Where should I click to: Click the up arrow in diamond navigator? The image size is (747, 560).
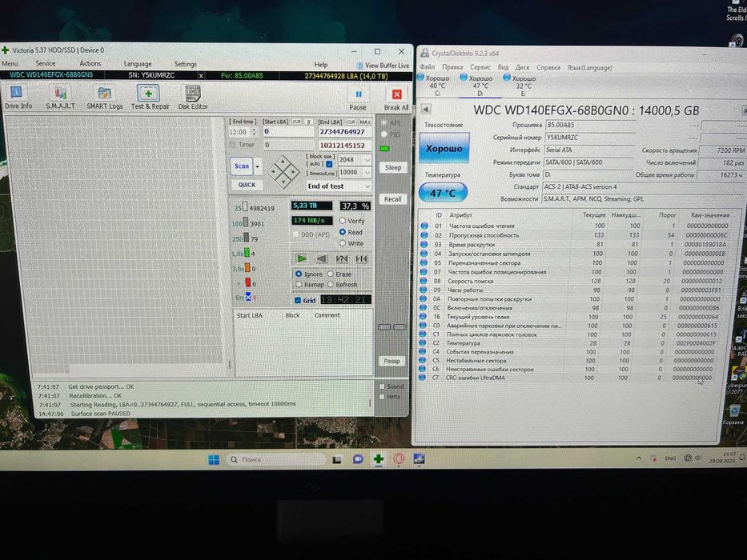tap(283, 162)
